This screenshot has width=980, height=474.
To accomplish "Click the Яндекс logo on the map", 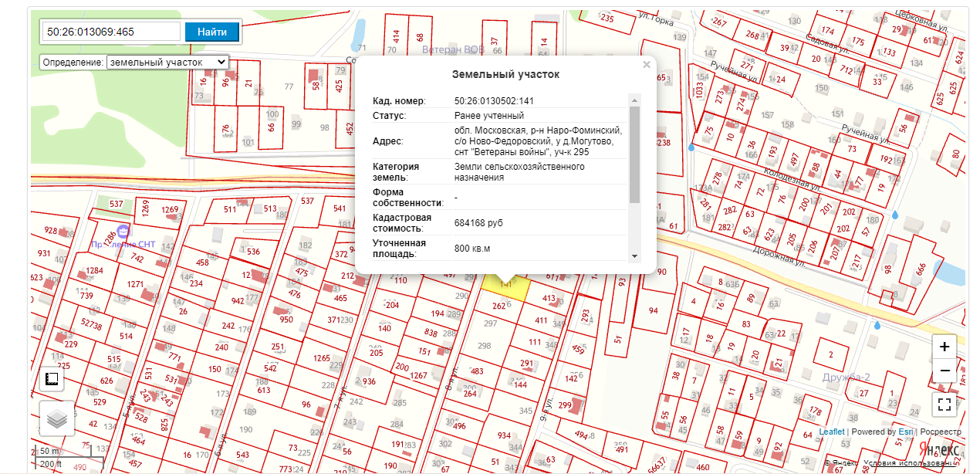I will click(x=941, y=449).
